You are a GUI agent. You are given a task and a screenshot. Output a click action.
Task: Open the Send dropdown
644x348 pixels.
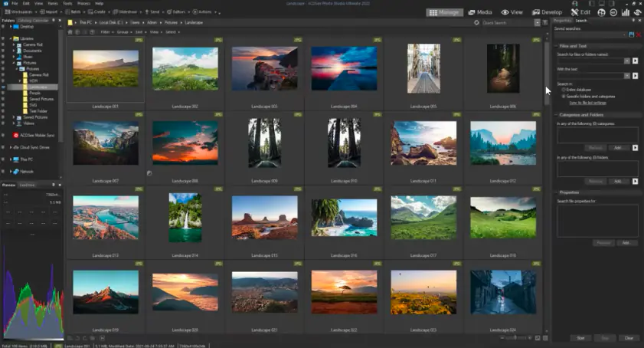154,12
